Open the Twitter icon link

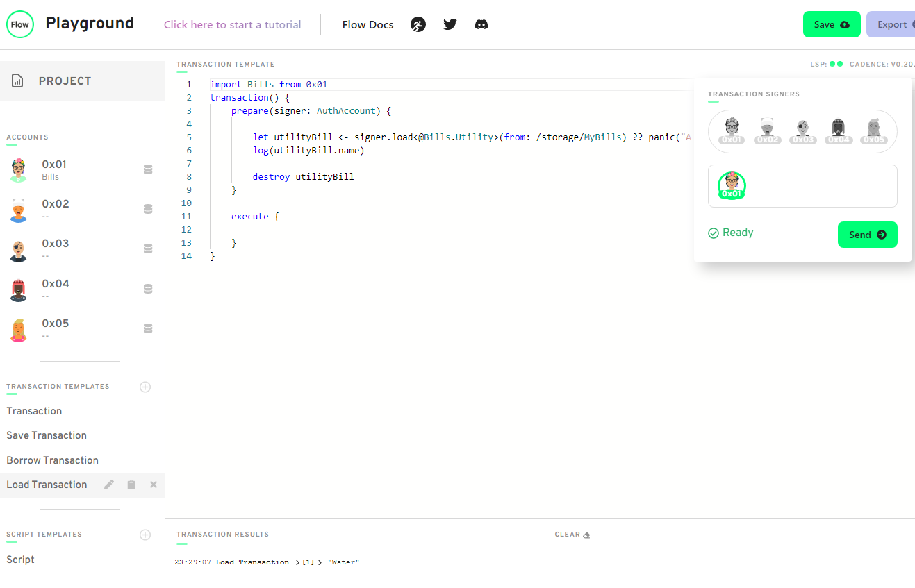tap(450, 24)
